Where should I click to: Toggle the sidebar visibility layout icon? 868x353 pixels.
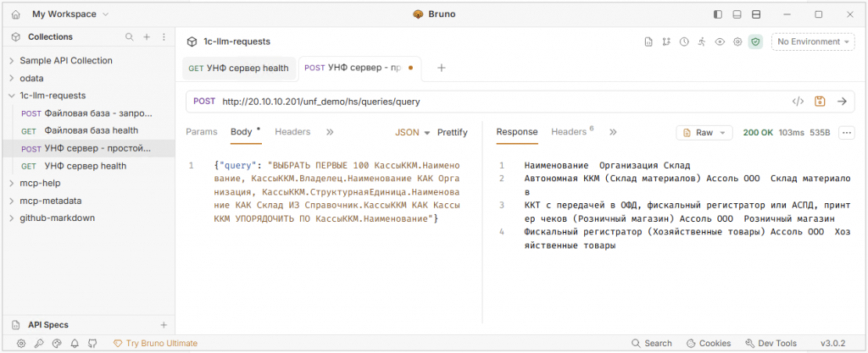coord(718,14)
